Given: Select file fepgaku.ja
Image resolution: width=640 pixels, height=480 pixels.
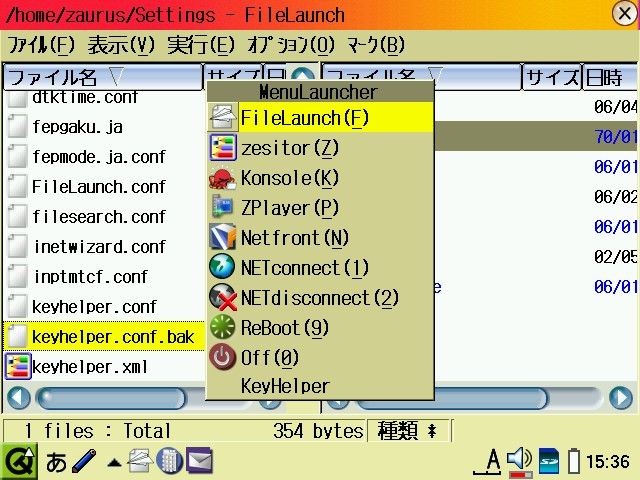Looking at the screenshot, I should pos(77,127).
